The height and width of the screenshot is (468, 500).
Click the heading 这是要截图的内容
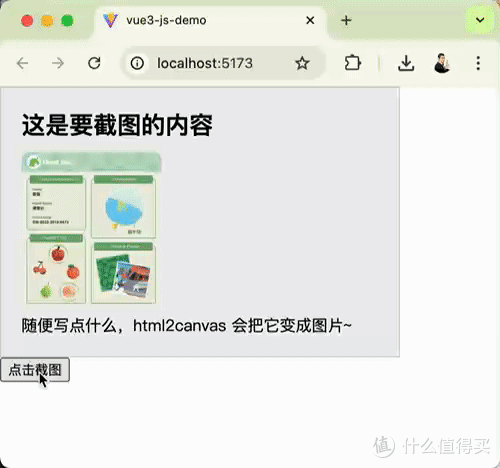tap(117, 125)
